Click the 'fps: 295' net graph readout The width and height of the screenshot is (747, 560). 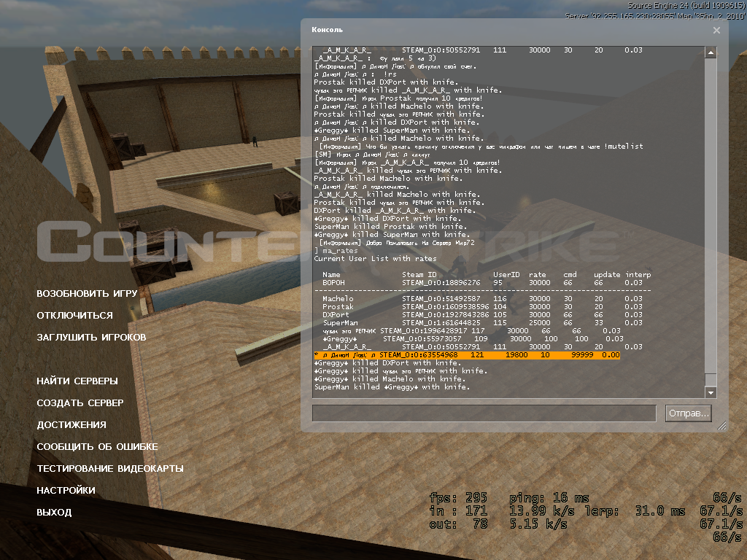[458, 497]
